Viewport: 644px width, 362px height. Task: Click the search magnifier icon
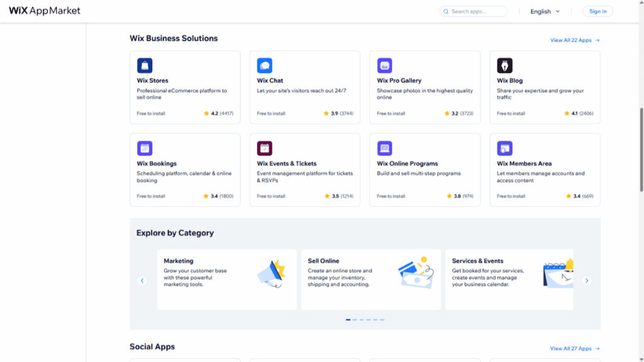446,11
